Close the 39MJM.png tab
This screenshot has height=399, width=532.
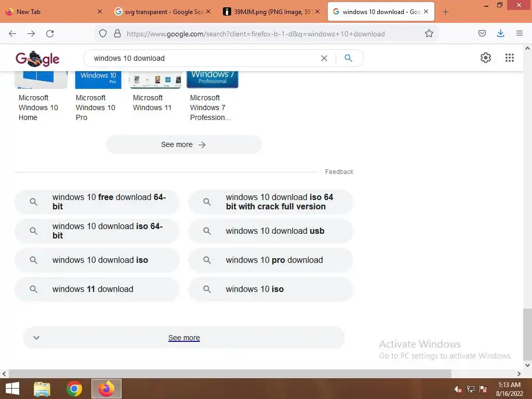(317, 11)
